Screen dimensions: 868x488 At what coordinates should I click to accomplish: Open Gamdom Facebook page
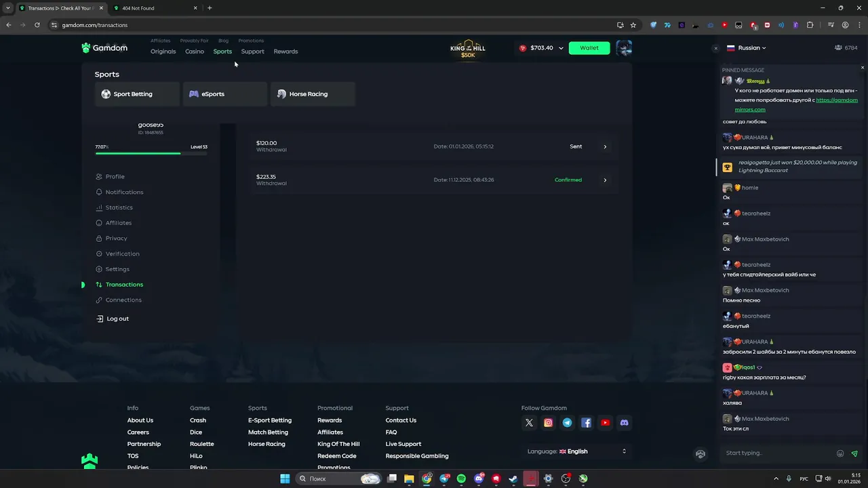pyautogui.click(x=586, y=423)
